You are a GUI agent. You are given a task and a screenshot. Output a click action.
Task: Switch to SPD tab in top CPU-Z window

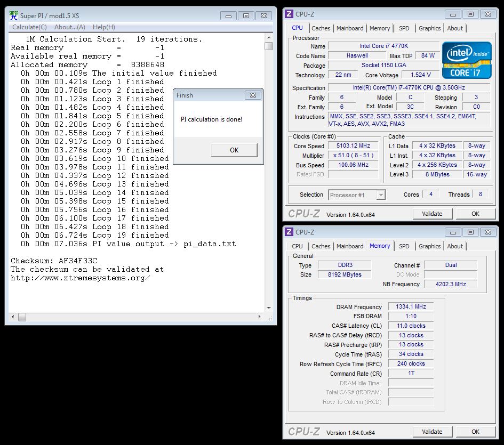pyautogui.click(x=404, y=28)
